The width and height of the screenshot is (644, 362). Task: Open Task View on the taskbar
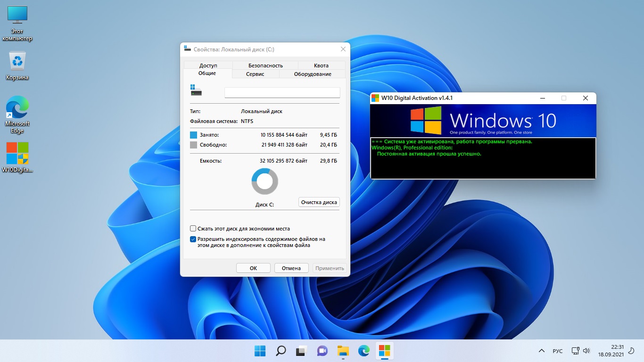pos(301,351)
